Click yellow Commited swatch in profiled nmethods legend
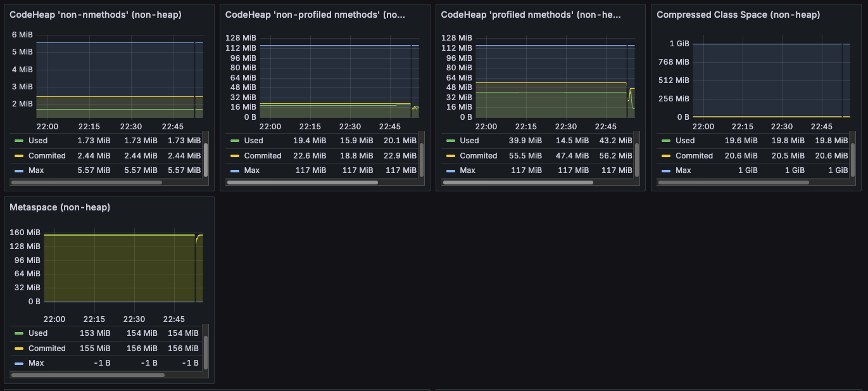The image size is (868, 391). click(451, 155)
